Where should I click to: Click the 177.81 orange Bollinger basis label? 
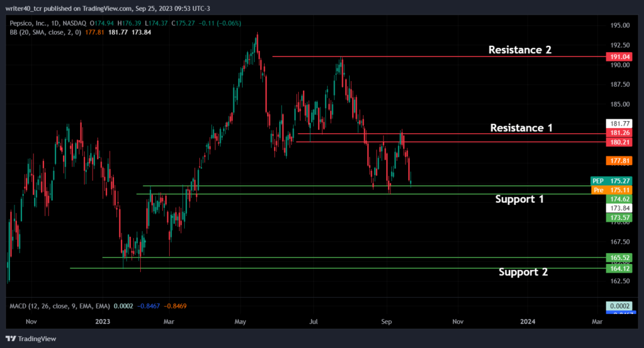click(619, 161)
